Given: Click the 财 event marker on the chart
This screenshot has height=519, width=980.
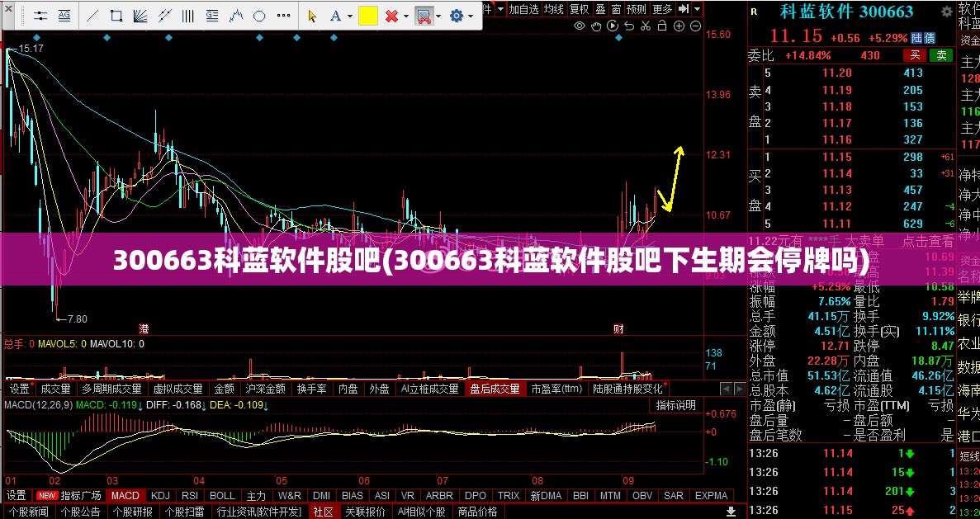Looking at the screenshot, I should coord(618,329).
